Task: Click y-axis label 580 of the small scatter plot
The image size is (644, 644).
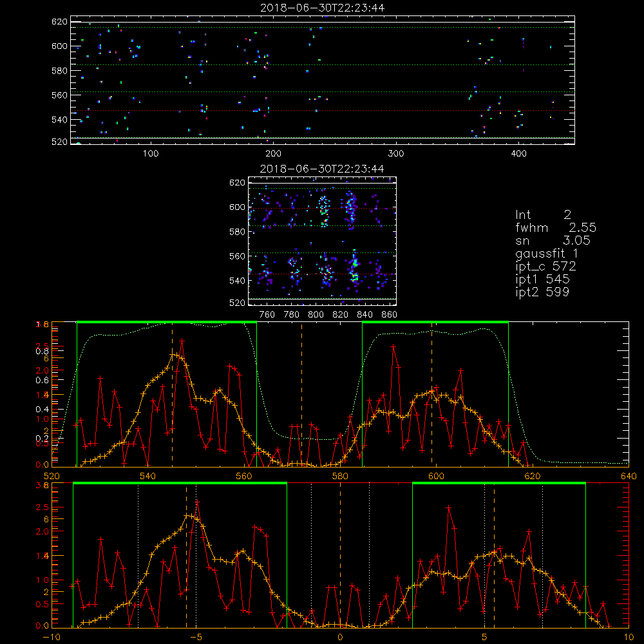Action: tap(238, 232)
